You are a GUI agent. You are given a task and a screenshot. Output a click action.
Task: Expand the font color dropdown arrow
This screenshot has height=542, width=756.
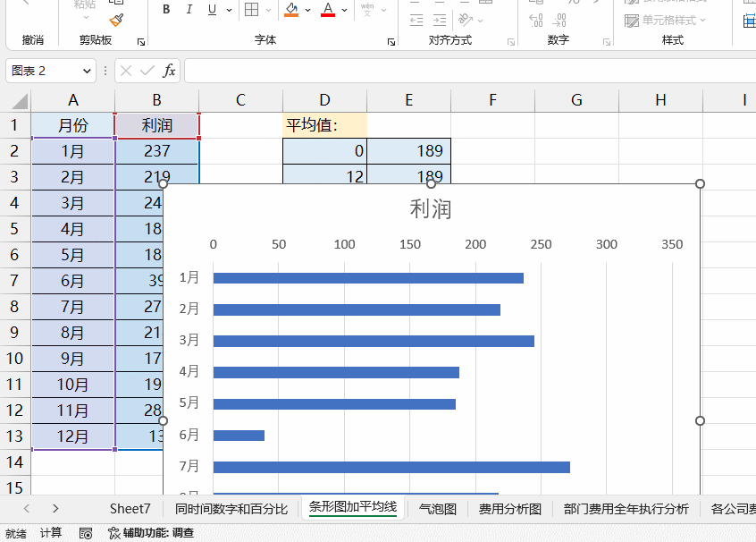(344, 10)
